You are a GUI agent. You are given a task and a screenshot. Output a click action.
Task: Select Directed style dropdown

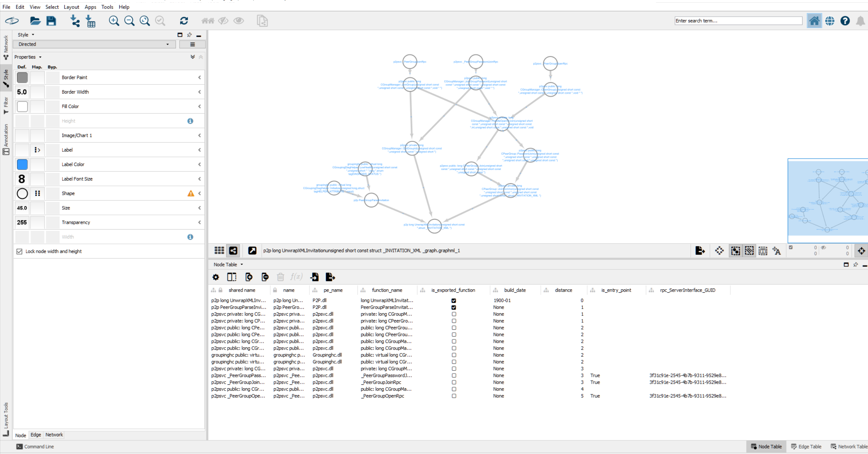click(x=93, y=44)
